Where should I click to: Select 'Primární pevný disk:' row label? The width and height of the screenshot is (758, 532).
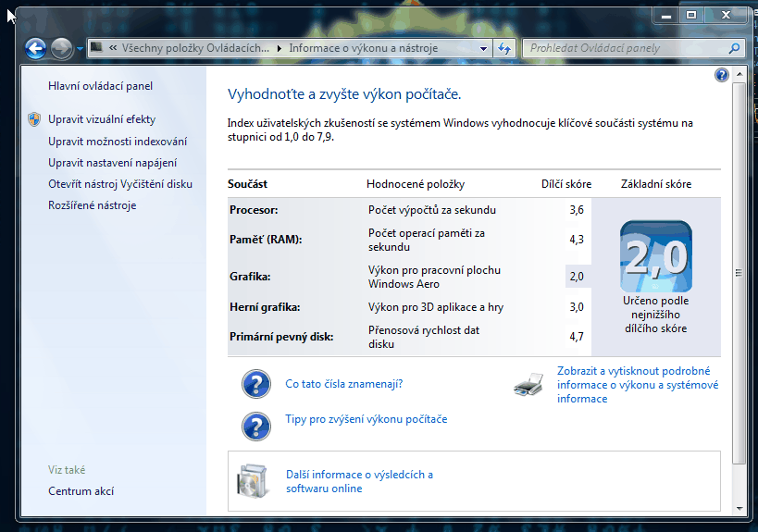pos(281,337)
